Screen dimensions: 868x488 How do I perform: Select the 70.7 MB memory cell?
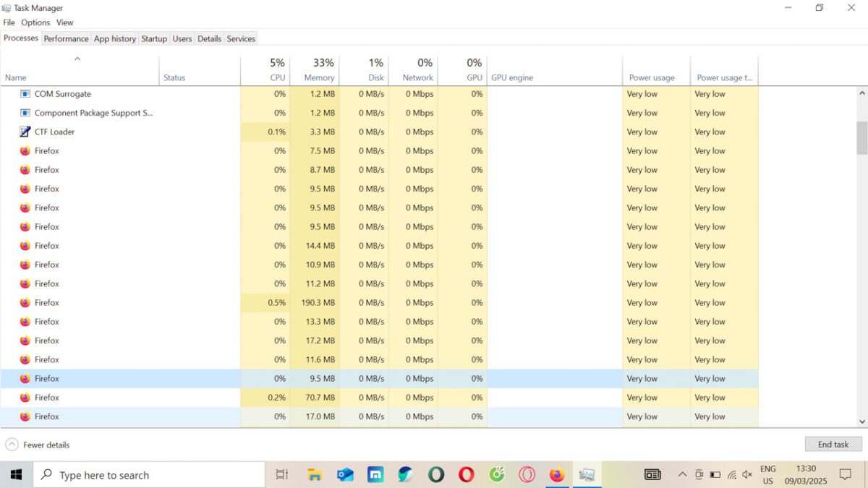click(x=314, y=398)
